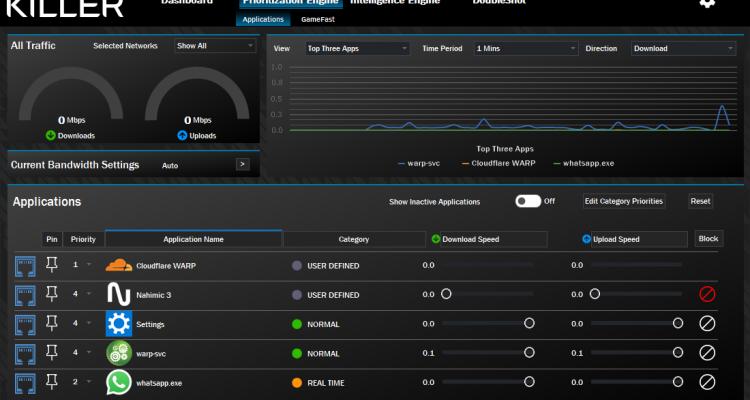Click the Reset button
Viewport: 750px width, 400px height.
coord(701,201)
